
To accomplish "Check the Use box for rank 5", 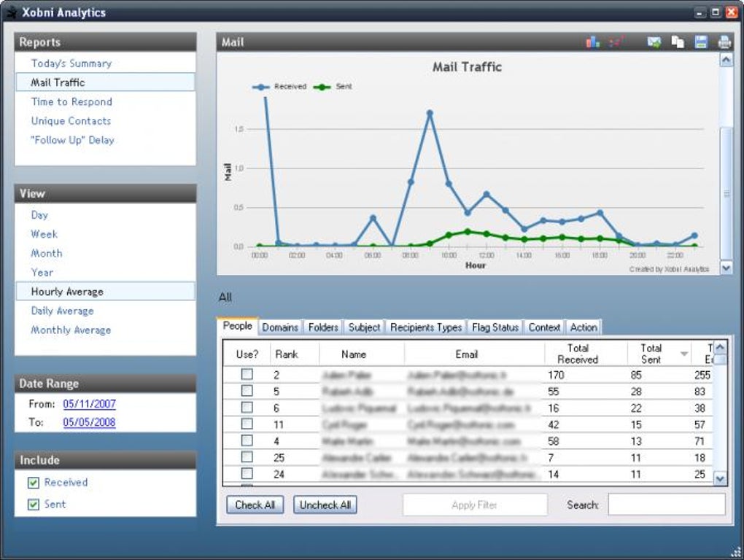I will coord(247,391).
